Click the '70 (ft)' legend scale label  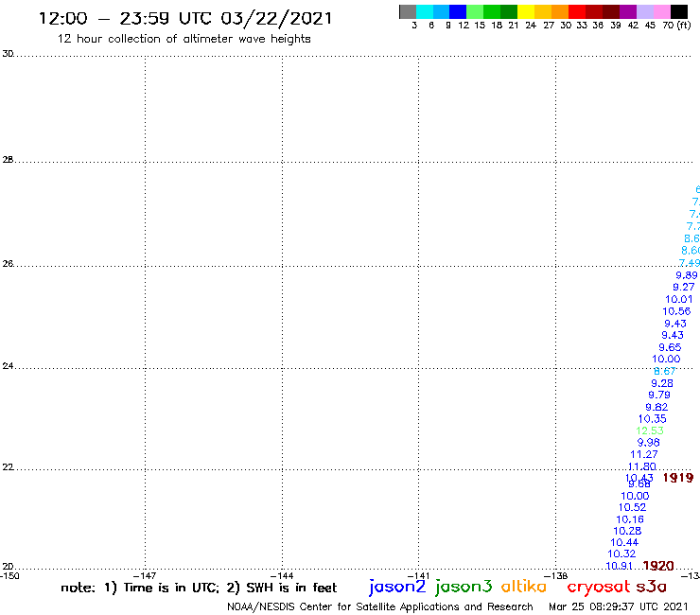(676, 25)
